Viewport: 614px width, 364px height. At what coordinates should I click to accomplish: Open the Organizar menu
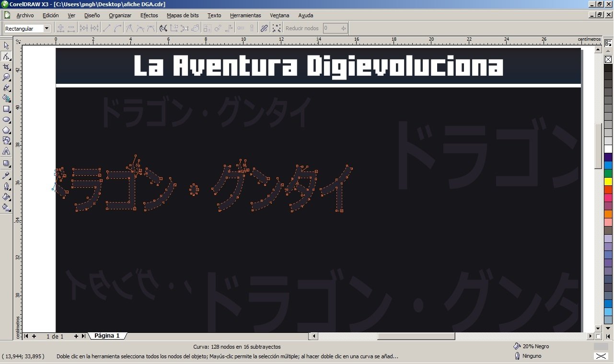[120, 15]
